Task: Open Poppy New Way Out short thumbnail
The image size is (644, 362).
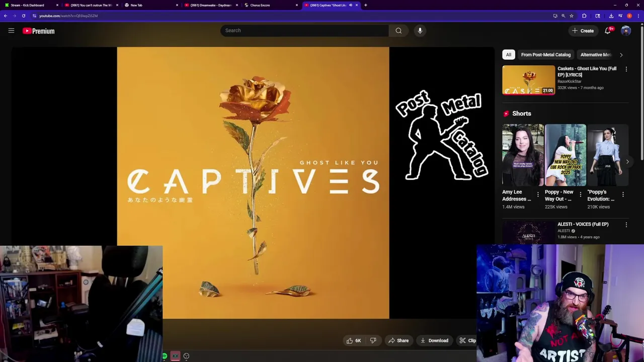Action: 565,155
